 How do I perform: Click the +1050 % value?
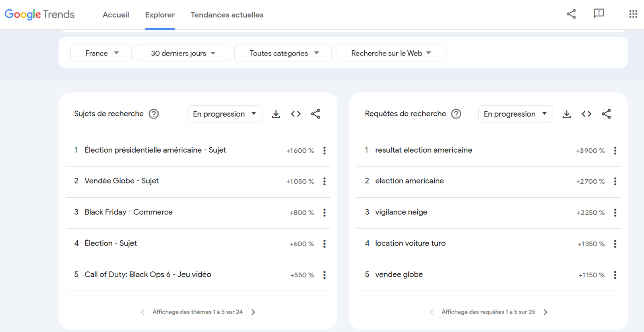300,182
